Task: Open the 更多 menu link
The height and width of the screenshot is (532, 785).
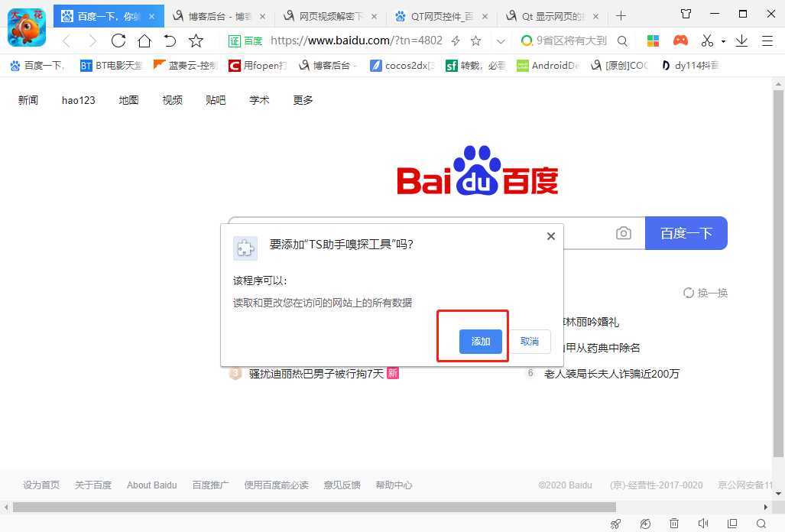Action: [303, 100]
